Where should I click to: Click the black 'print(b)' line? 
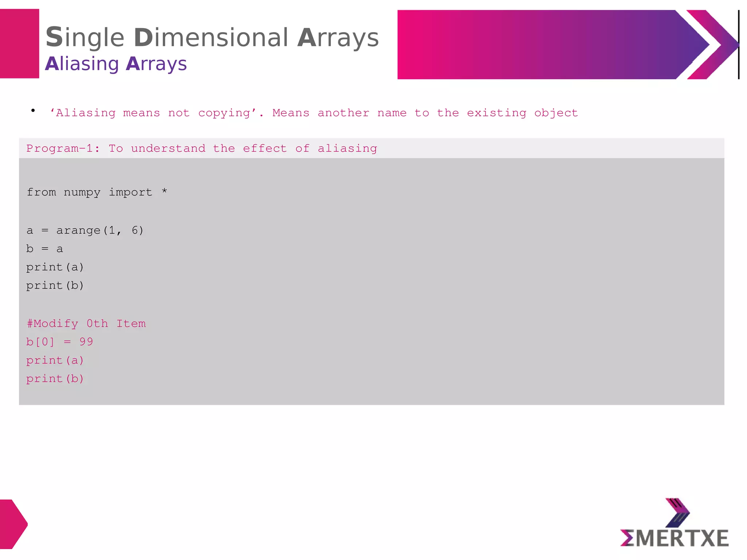55,285
